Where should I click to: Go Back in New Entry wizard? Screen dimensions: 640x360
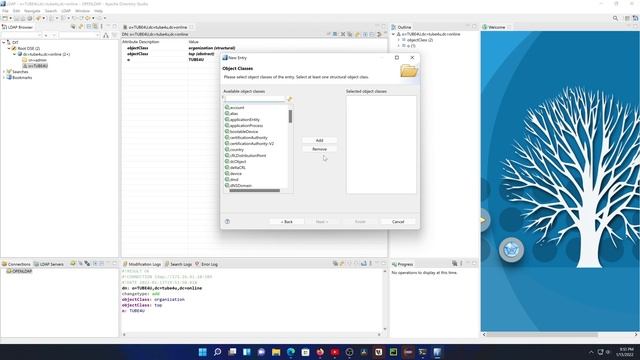[287, 222]
